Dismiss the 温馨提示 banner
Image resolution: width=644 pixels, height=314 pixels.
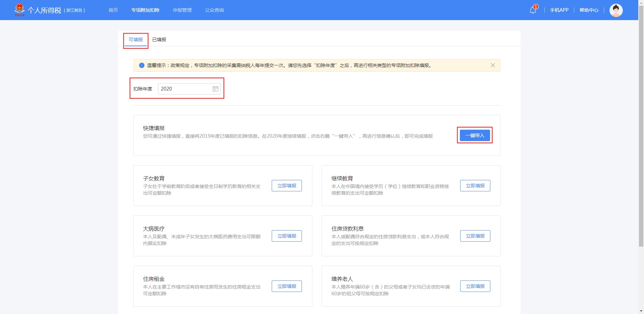(x=493, y=65)
